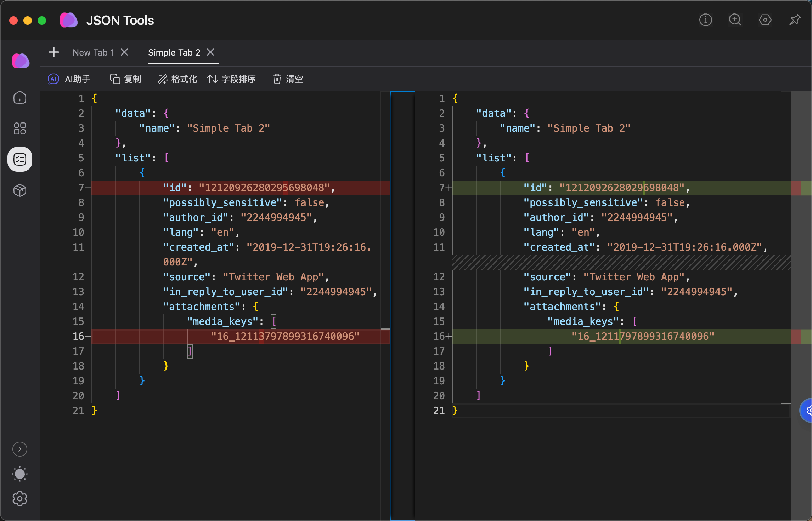
Task: Select the Simple Tab 2 tab
Action: [x=174, y=53]
